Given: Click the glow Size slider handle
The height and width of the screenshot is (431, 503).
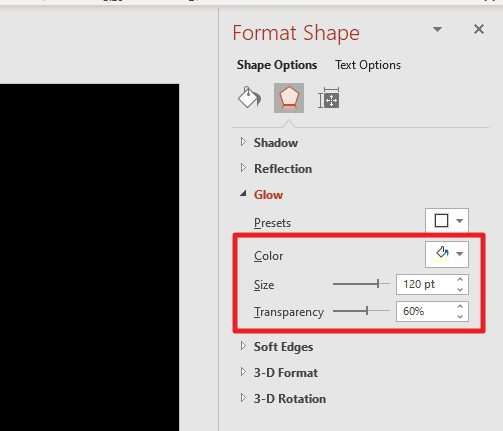Looking at the screenshot, I should tap(378, 284).
